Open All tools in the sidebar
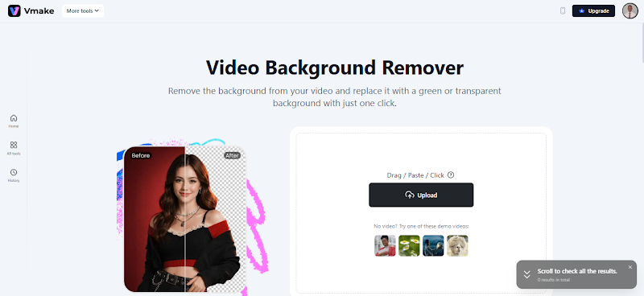This screenshot has width=644, height=296. (x=14, y=148)
